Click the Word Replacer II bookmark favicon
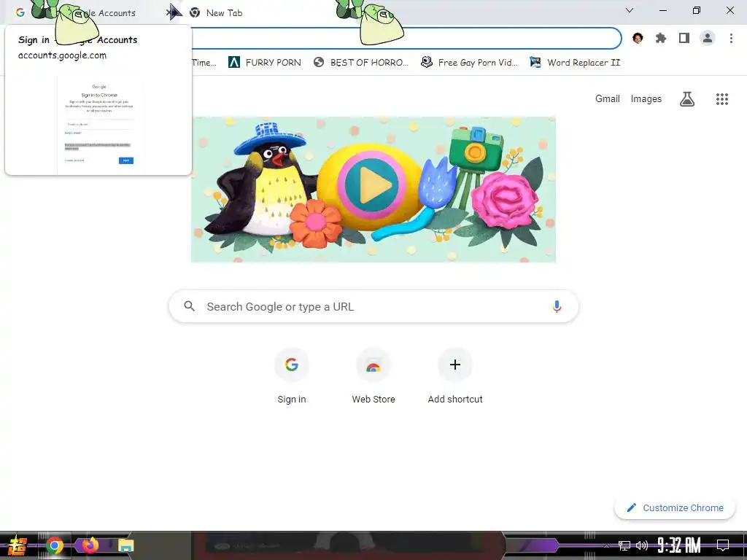Viewport: 747px width, 560px height. click(535, 62)
